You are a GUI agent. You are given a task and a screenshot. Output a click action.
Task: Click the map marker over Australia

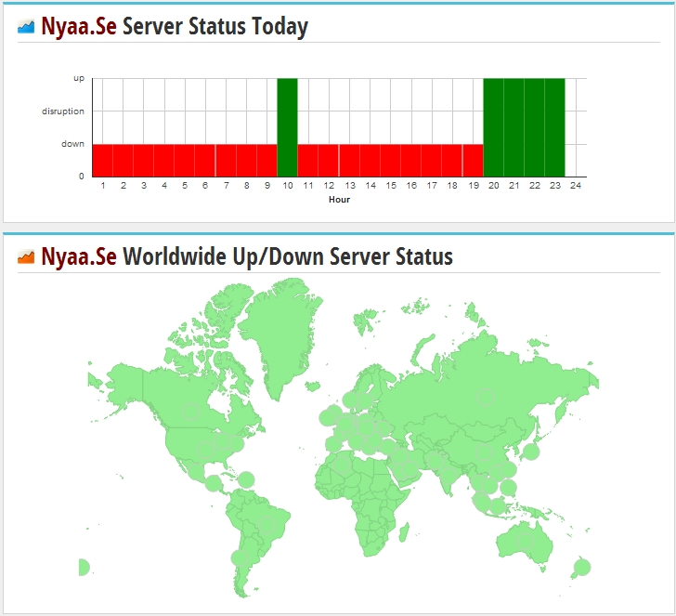pyautogui.click(x=526, y=541)
